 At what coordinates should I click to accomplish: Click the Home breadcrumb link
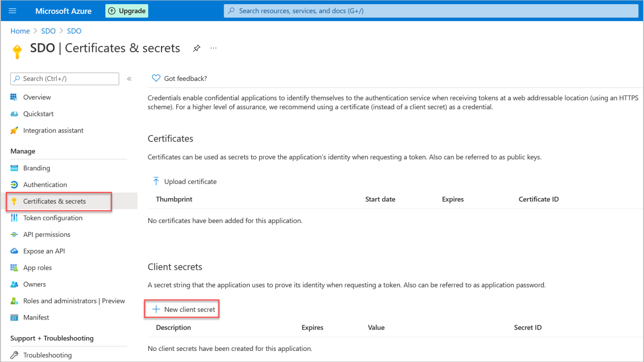20,31
